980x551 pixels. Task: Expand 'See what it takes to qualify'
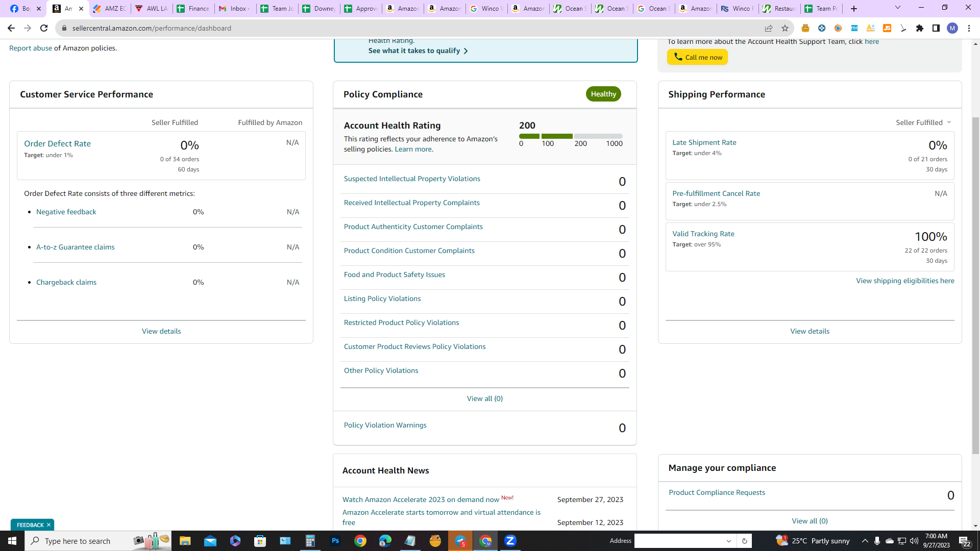click(x=418, y=51)
